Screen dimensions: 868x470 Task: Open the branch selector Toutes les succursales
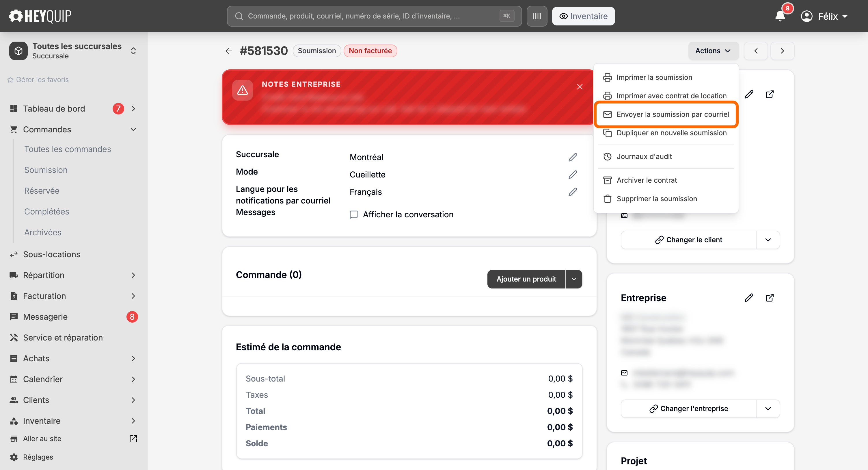click(x=73, y=51)
